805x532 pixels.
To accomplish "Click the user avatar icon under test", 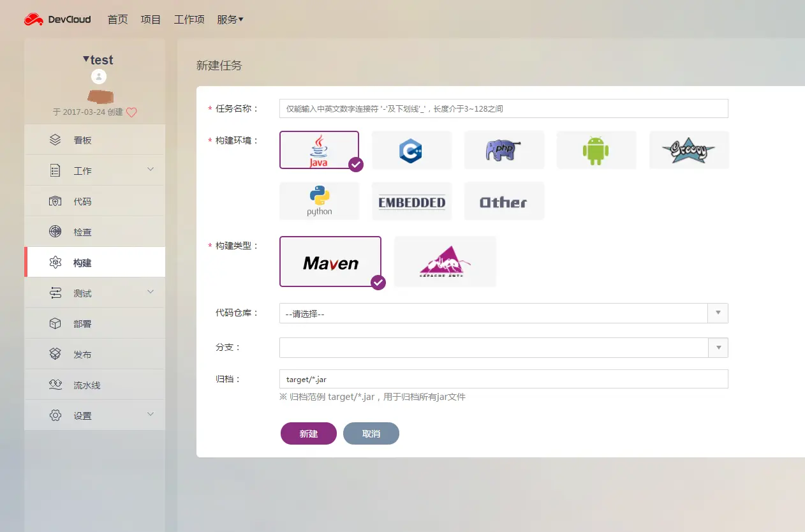I will coord(99,77).
